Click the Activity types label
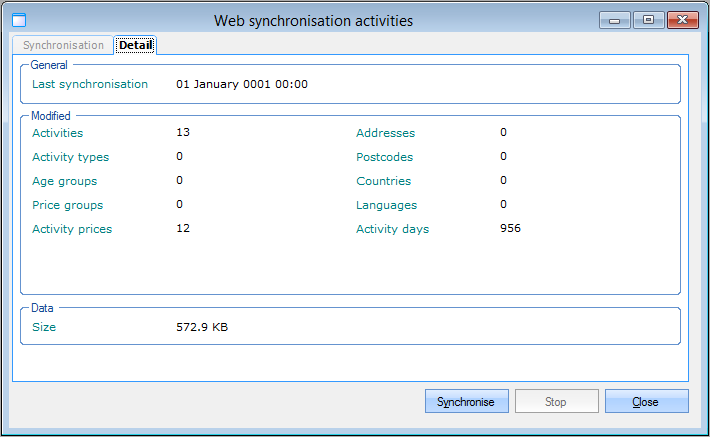This screenshot has height=437, width=710. point(70,157)
